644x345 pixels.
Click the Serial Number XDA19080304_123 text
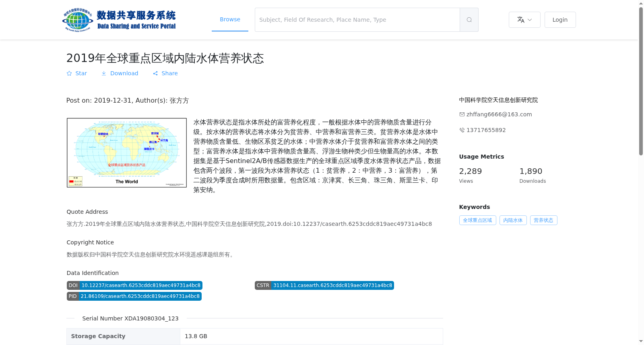point(130,318)
